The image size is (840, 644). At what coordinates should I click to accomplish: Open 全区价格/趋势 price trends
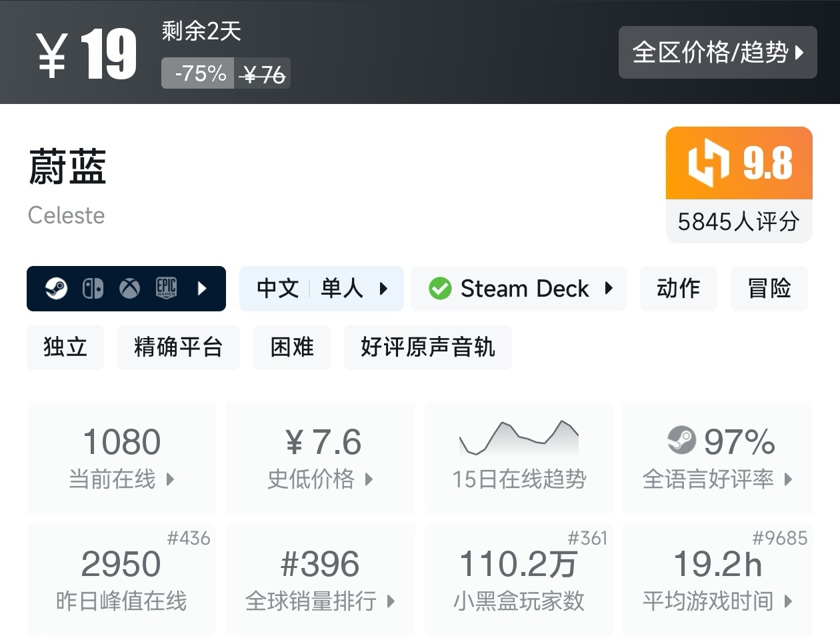pyautogui.click(x=717, y=52)
